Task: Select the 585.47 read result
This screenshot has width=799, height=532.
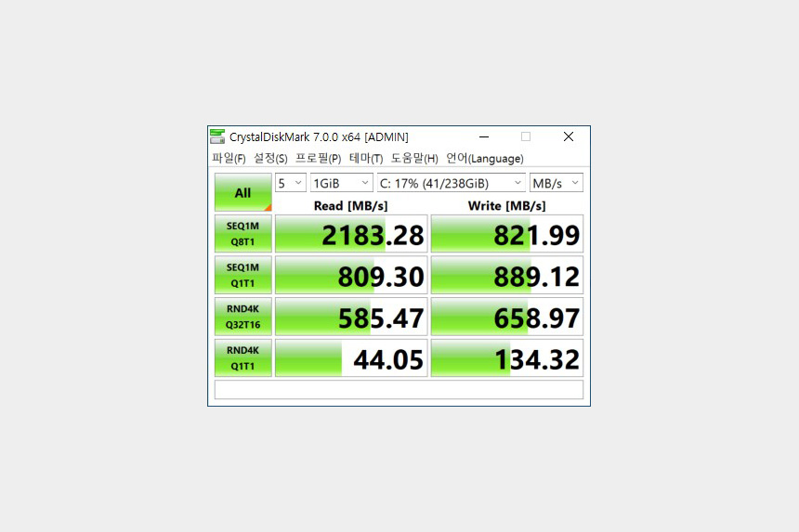Action: pos(351,317)
